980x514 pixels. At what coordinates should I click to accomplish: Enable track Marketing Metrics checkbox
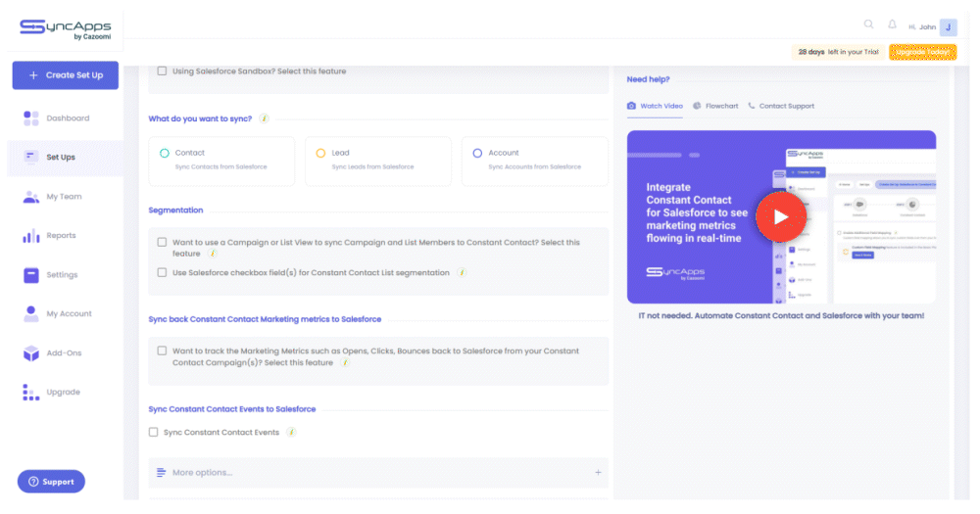coord(162,351)
